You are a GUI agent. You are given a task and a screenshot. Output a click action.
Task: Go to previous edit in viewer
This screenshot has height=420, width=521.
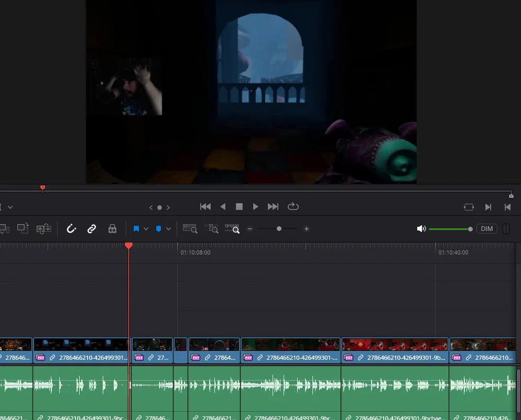507,207
